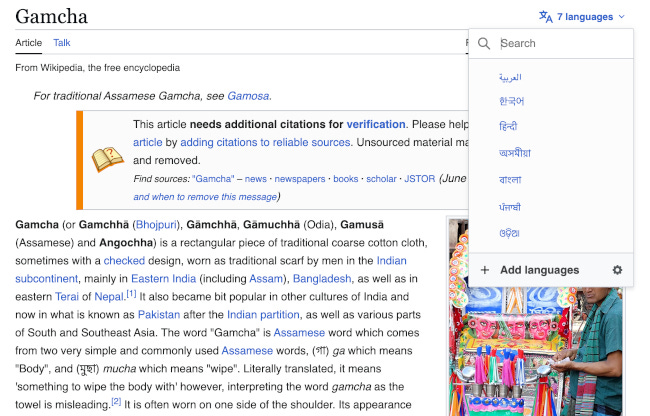Open the Eastern India link
The height and width of the screenshot is (416, 650).
pos(163,278)
